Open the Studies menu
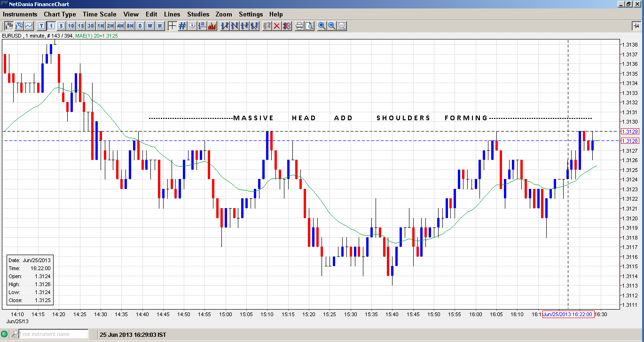 click(198, 14)
